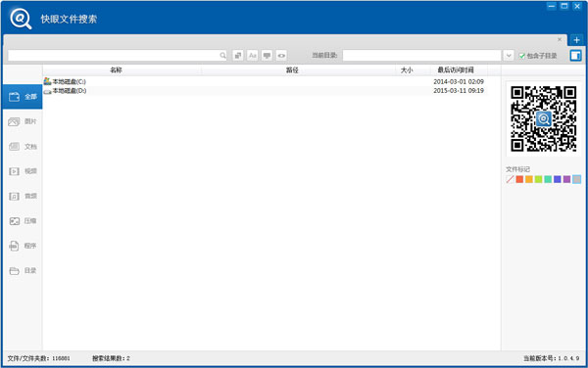Minimize the file search window

(551, 6)
